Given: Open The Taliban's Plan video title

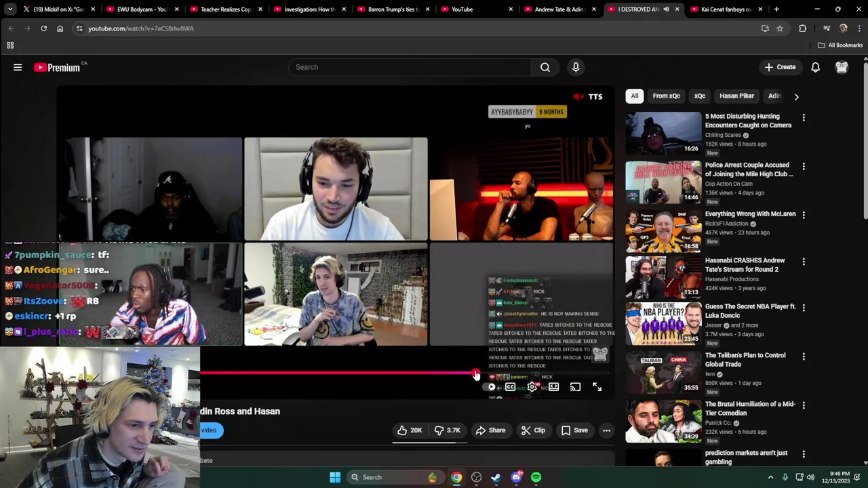Looking at the screenshot, I should [745, 360].
